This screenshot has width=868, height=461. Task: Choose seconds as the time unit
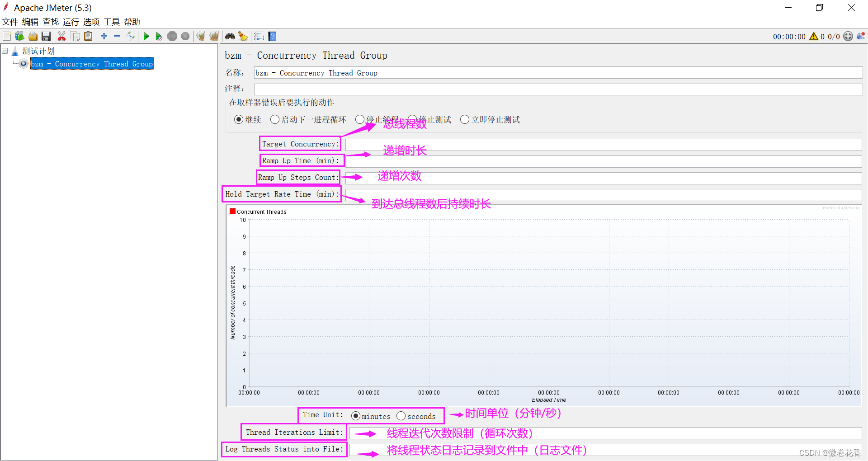pyautogui.click(x=401, y=416)
